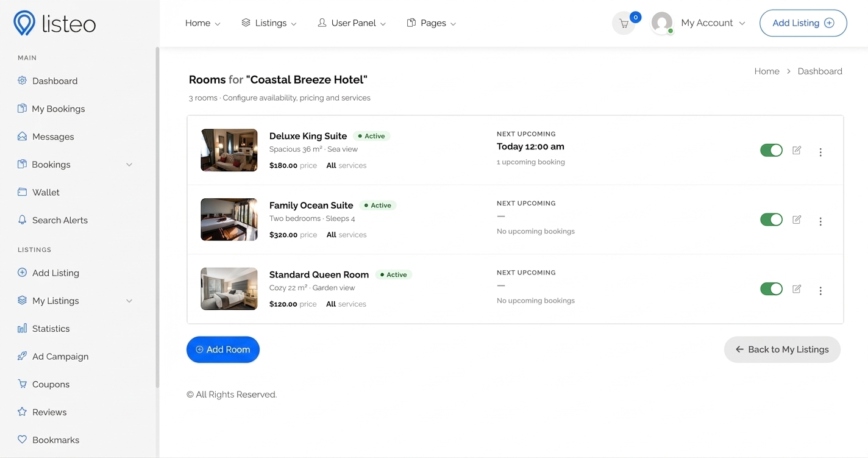The image size is (868, 458).
Task: Click the Messages envelope icon
Action: pos(22,137)
